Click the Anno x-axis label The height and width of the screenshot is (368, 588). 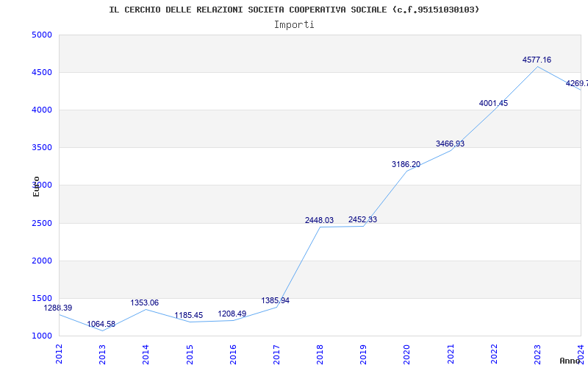[x=570, y=361]
